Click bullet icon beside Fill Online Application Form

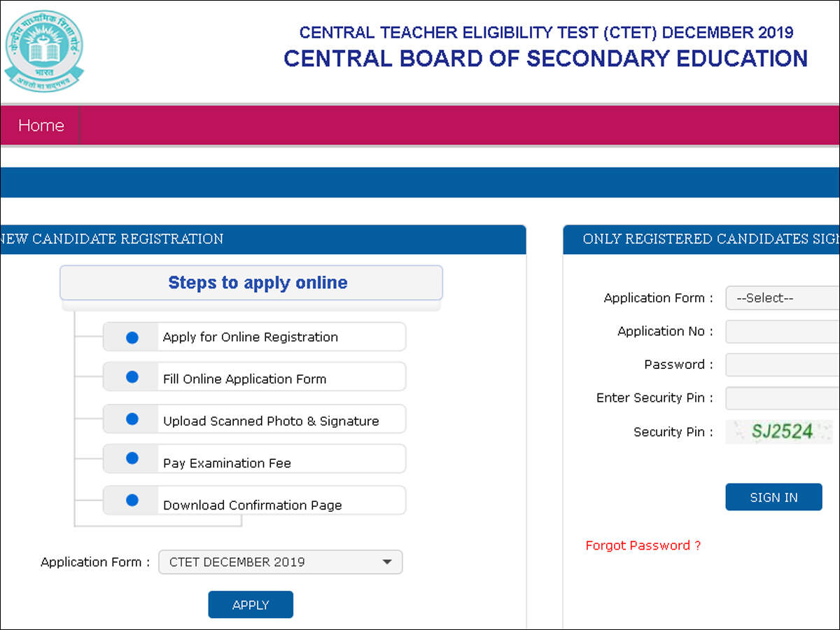pos(132,377)
